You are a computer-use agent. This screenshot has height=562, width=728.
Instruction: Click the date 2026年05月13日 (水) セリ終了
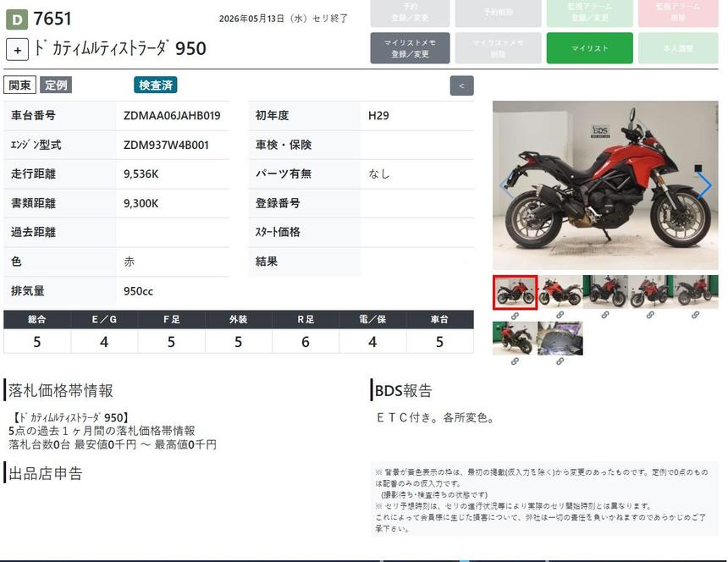click(x=284, y=19)
